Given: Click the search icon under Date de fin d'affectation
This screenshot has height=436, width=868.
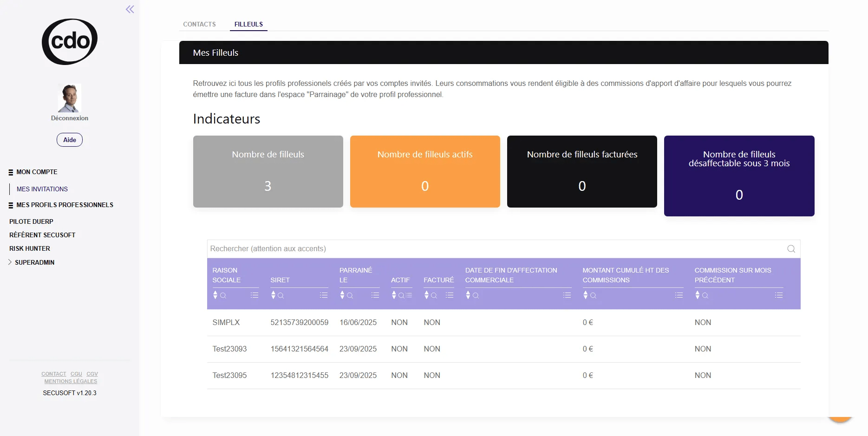Looking at the screenshot, I should click(476, 295).
